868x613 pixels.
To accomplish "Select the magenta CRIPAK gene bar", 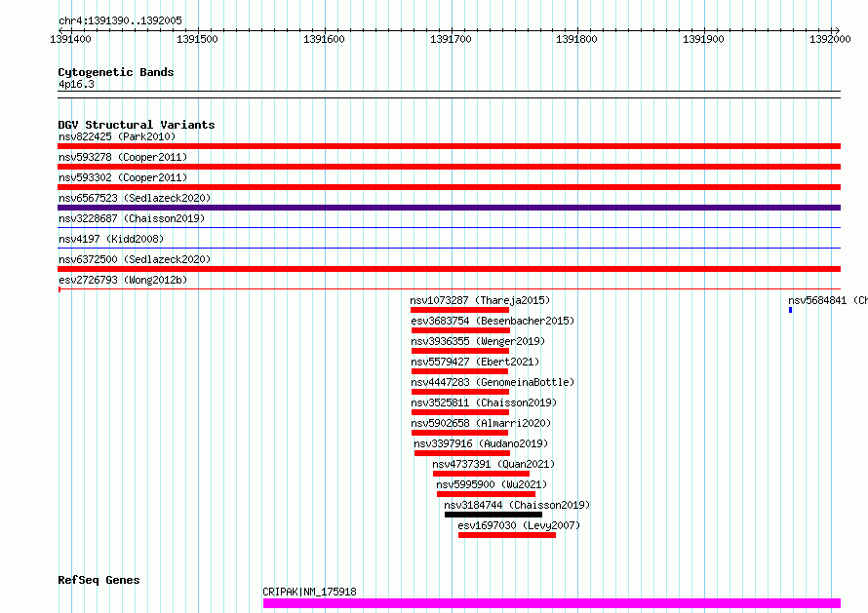I will [x=552, y=603].
